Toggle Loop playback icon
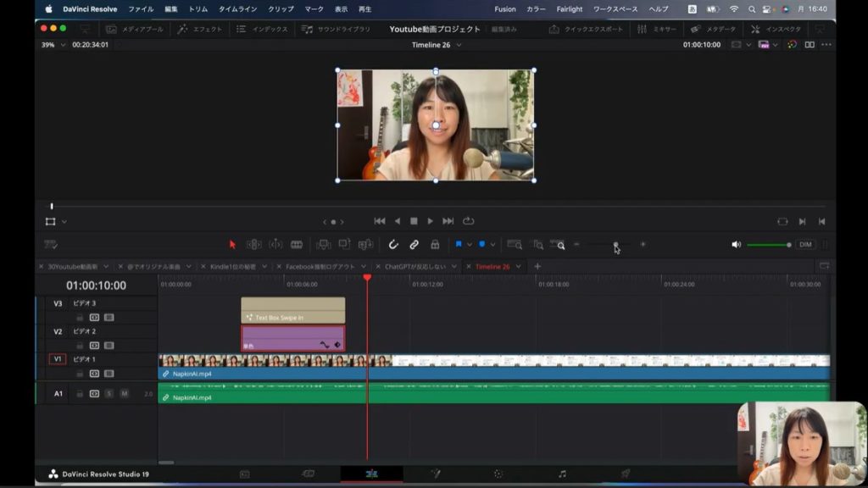This screenshot has width=868, height=488. pos(468,221)
